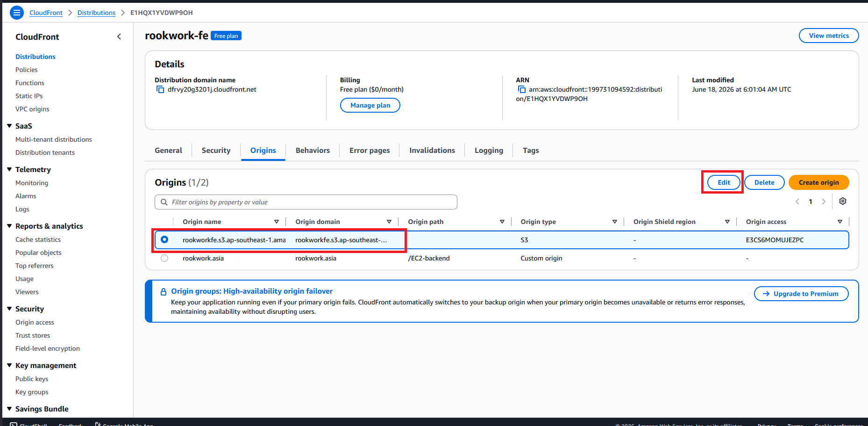The width and height of the screenshot is (868, 426).
Task: Open Cache statistics report
Action: coord(38,239)
